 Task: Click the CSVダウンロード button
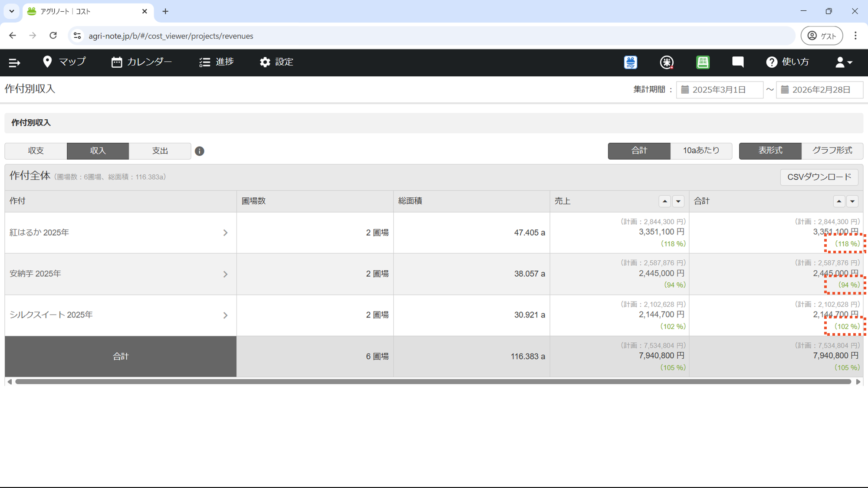(819, 177)
